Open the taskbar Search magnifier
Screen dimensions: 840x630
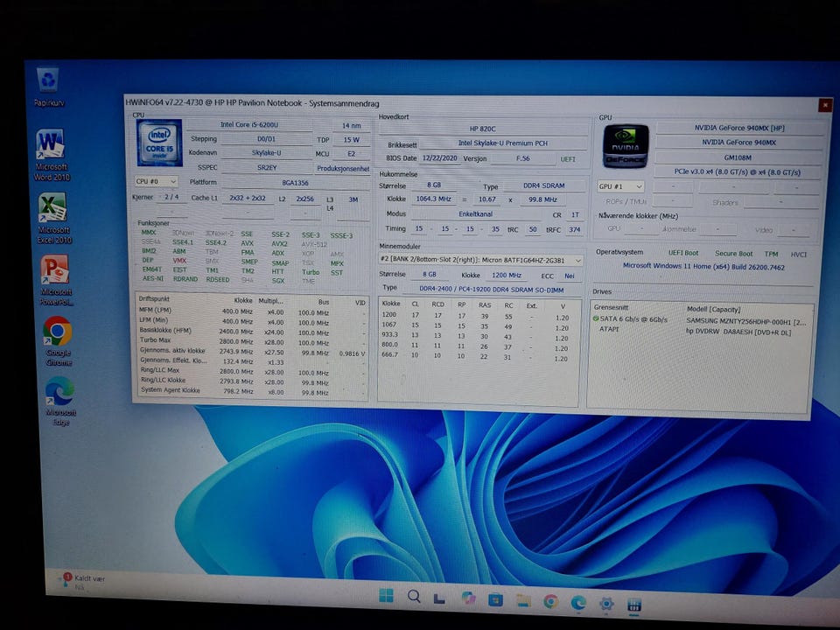pyautogui.click(x=414, y=597)
